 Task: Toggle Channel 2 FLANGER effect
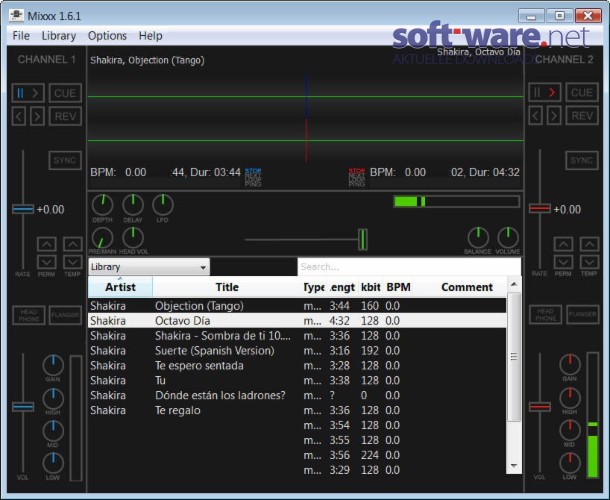coord(582,315)
